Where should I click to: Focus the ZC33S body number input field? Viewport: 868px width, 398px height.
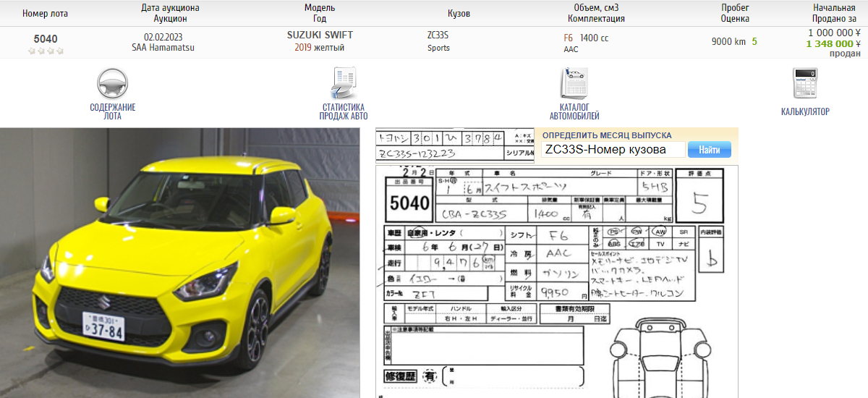pyautogui.click(x=613, y=150)
